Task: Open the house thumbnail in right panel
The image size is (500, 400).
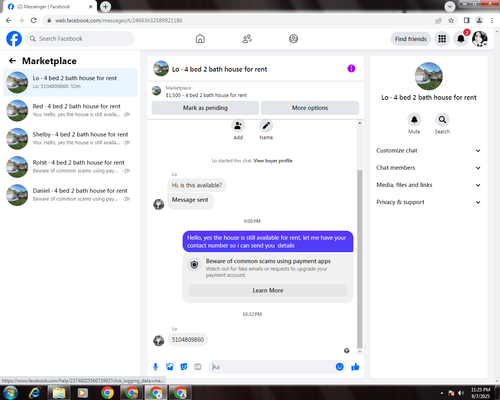Action: coord(429,76)
